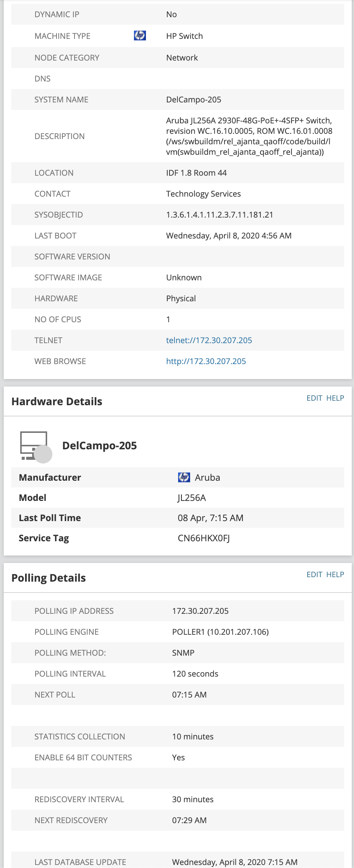Open the telnet link for 172.30.207.205
The image size is (354, 868).
coord(209,340)
